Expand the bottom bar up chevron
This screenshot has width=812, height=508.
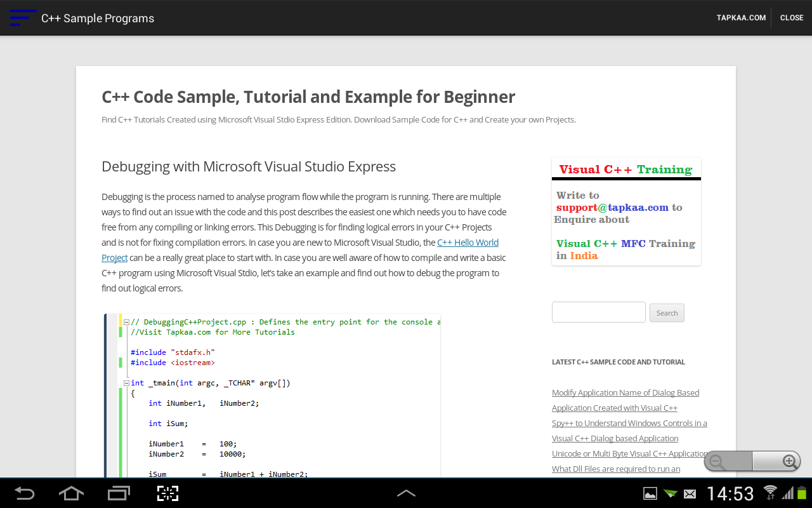click(x=406, y=493)
